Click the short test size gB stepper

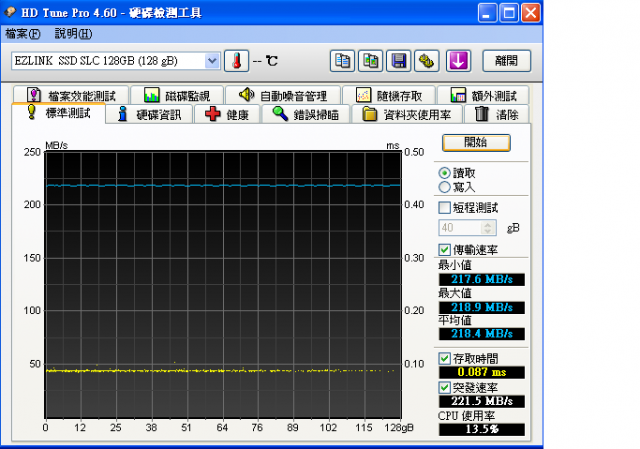pyautogui.click(x=489, y=228)
